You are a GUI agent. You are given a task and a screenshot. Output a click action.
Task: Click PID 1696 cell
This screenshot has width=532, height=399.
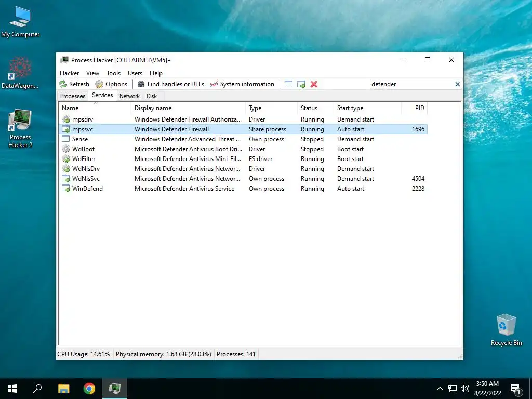coord(418,129)
